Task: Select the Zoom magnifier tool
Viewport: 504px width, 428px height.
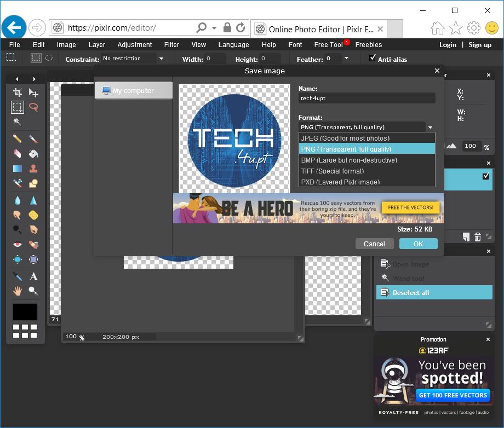Action: 33,291
